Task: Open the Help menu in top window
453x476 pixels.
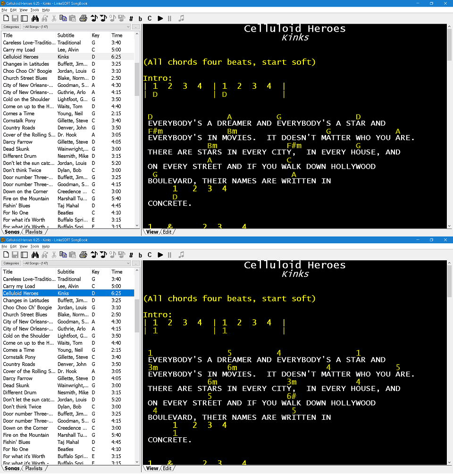Action: [46, 10]
